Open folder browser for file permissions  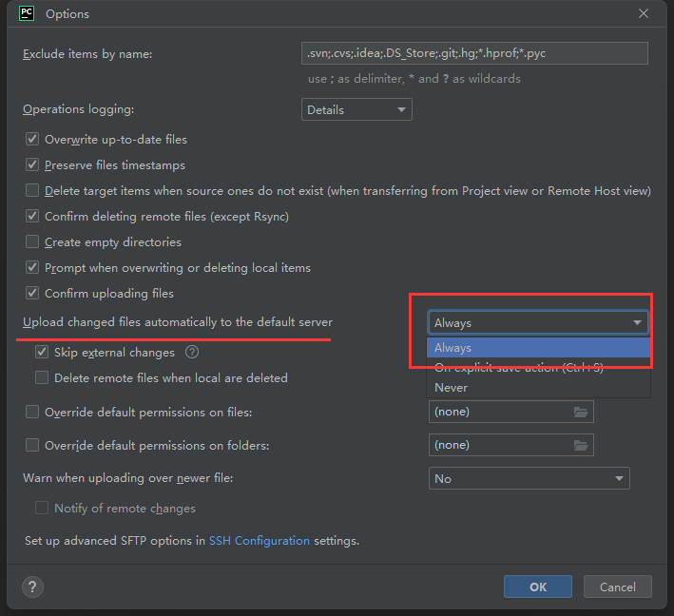(x=581, y=412)
